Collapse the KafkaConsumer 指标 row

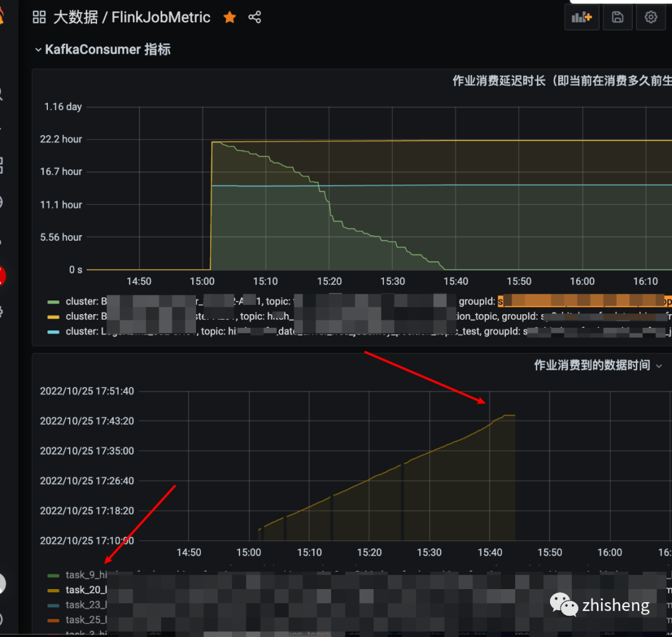tap(103, 49)
